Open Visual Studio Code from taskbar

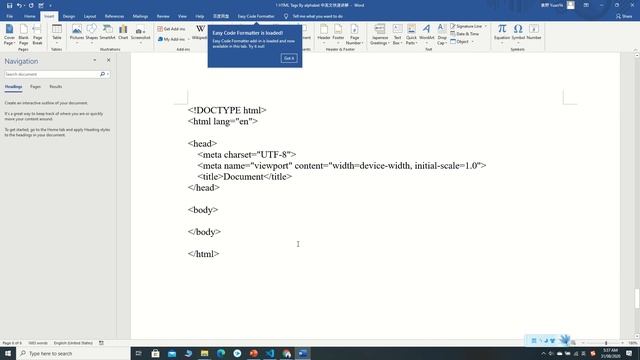tap(270, 353)
